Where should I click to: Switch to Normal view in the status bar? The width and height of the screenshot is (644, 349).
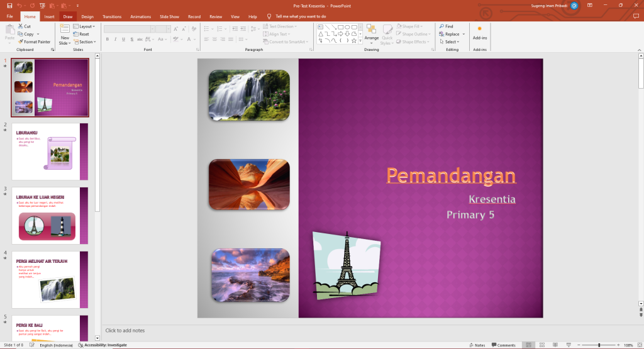click(528, 345)
